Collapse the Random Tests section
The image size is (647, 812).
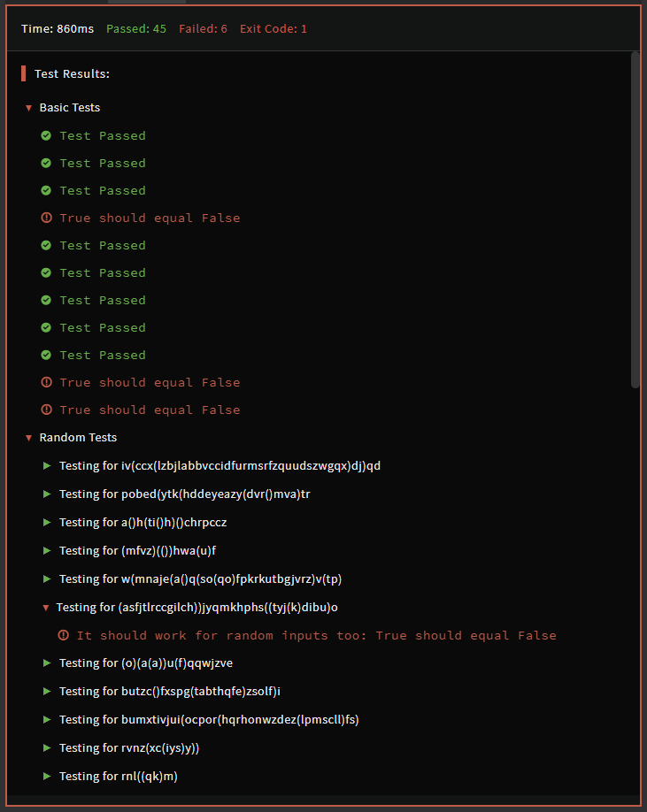click(29, 438)
